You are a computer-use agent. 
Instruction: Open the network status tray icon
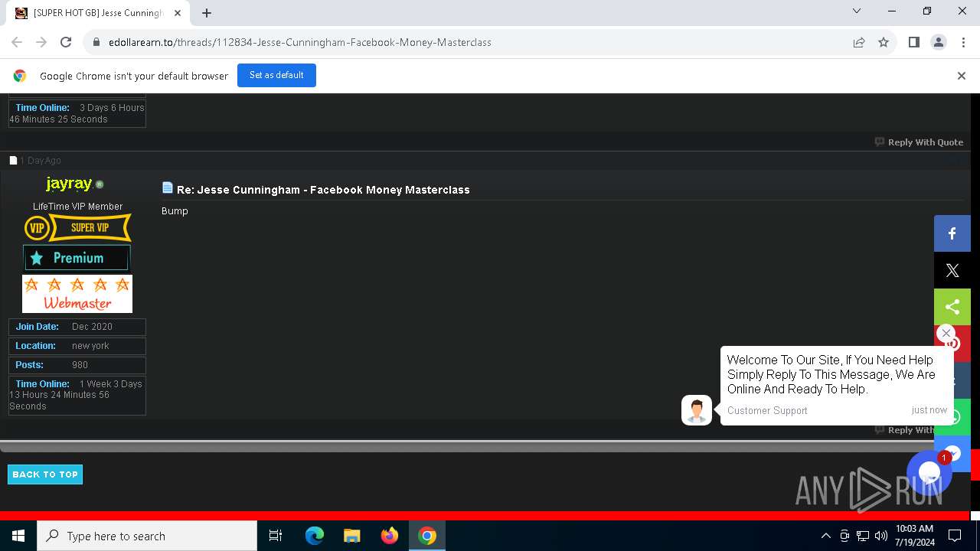863,536
